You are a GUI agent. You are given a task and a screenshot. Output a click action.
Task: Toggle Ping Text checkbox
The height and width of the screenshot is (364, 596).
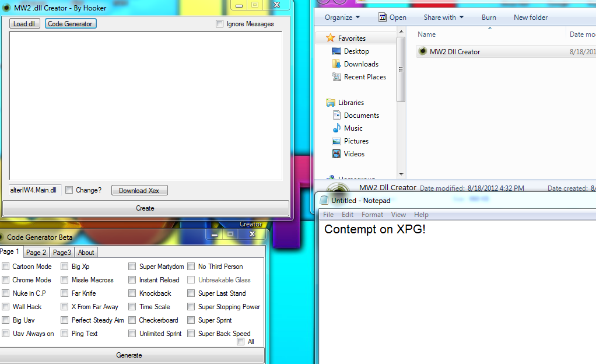point(65,334)
